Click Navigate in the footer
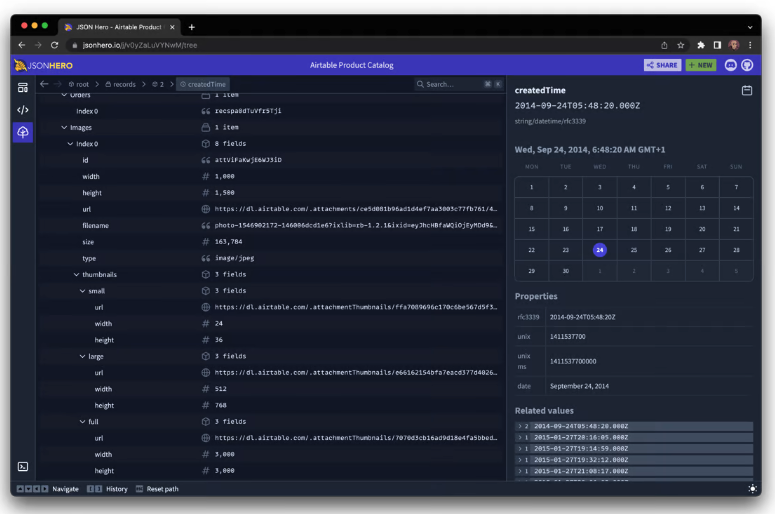 [x=65, y=489]
